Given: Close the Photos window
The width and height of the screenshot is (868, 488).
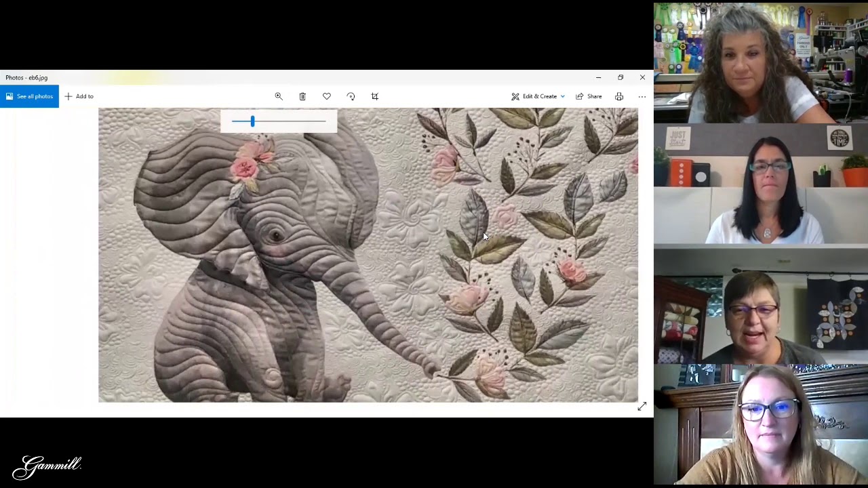Looking at the screenshot, I should [x=642, y=77].
